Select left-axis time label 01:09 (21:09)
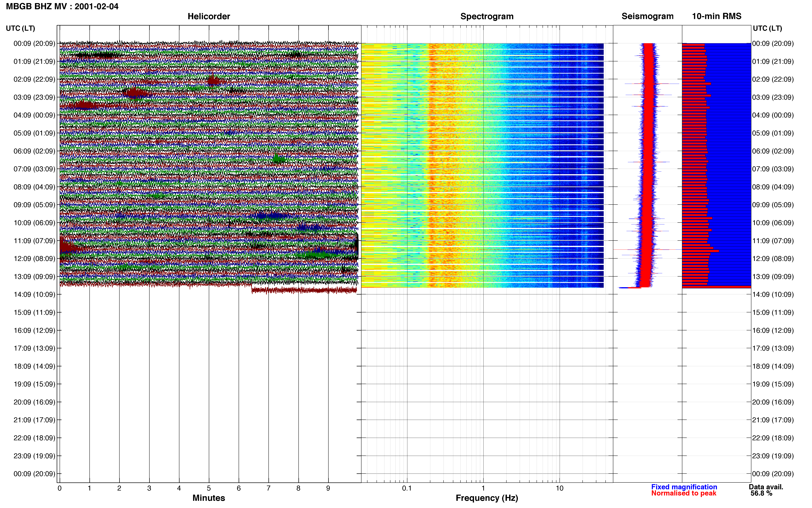 (x=34, y=62)
